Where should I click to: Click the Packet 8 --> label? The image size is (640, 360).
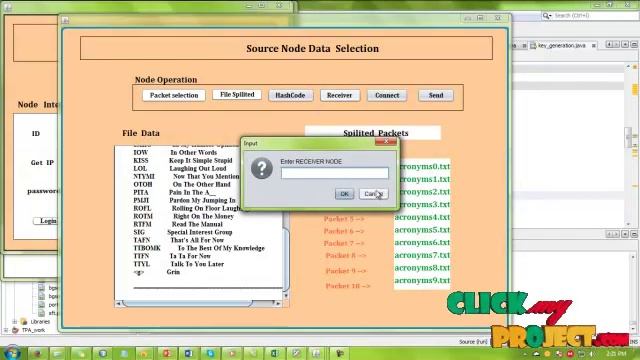pos(346,256)
